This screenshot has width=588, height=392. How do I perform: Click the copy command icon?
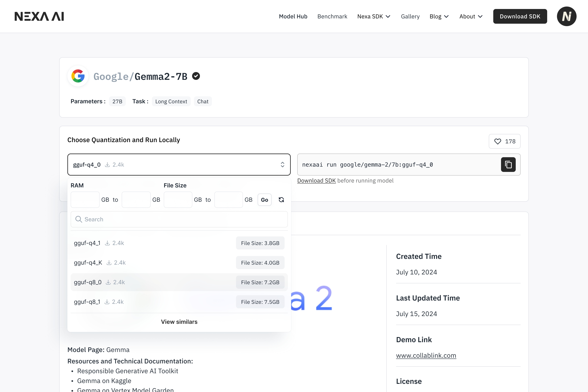(508, 165)
